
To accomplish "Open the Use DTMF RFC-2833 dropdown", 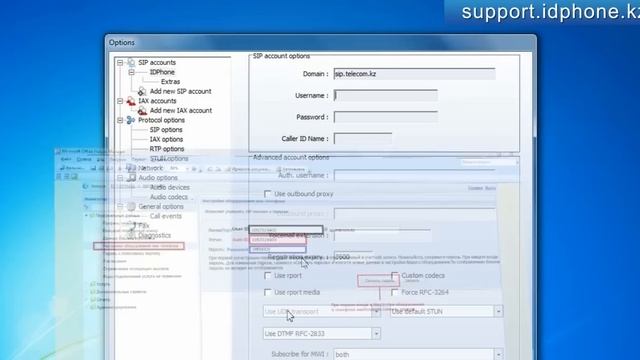I will point(376,333).
